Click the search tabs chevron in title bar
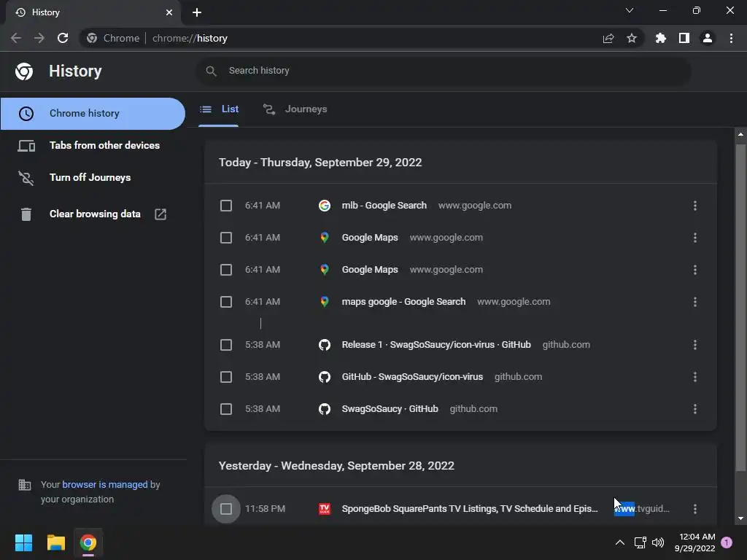The height and width of the screenshot is (560, 747). [630, 10]
